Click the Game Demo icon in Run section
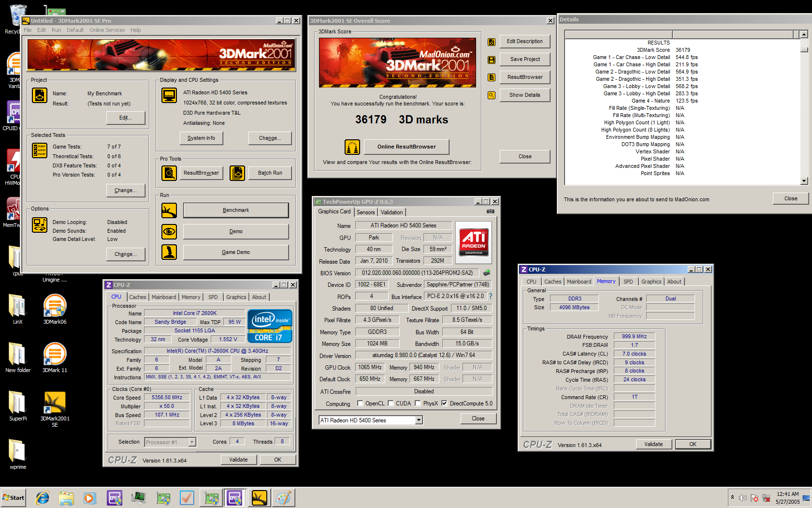 [x=169, y=252]
